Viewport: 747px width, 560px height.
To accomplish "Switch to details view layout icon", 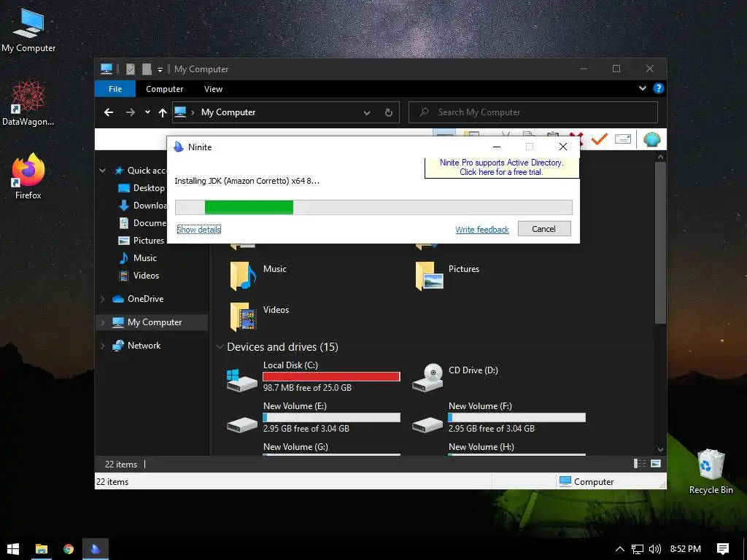I will pos(639,463).
